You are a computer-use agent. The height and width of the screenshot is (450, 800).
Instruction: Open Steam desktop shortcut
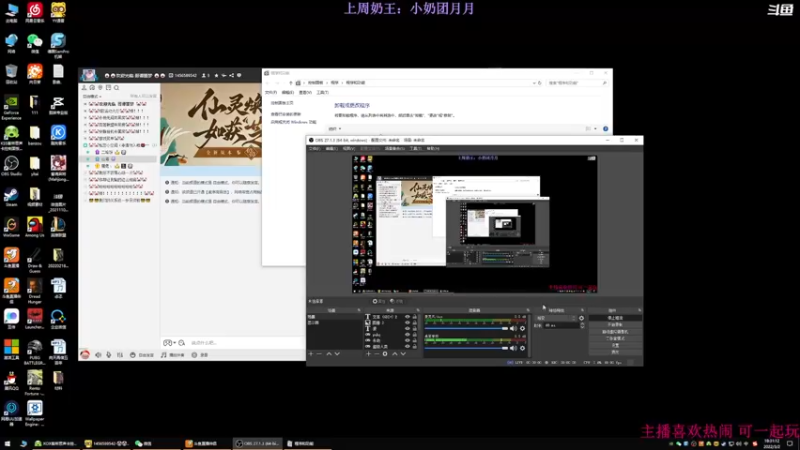11,196
